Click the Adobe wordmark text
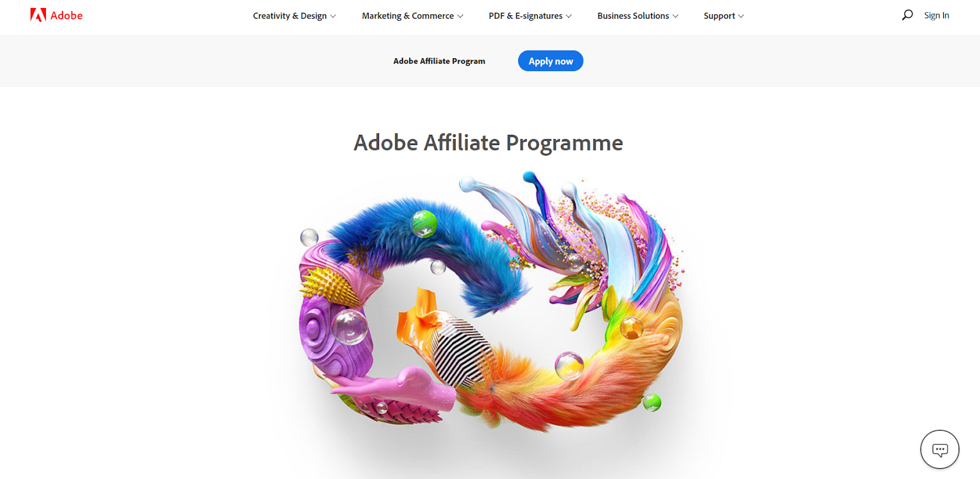The width and height of the screenshot is (980, 479). [x=66, y=15]
